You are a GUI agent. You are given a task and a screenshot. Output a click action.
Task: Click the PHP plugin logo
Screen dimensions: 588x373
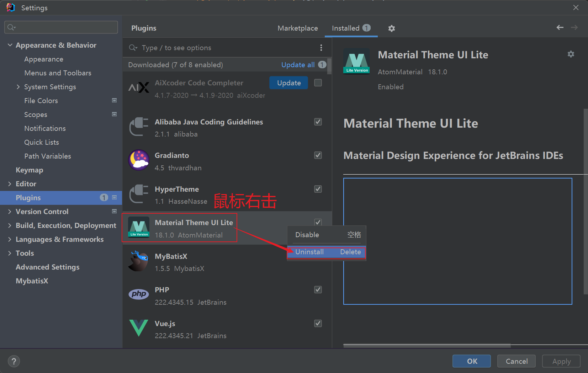(138, 294)
